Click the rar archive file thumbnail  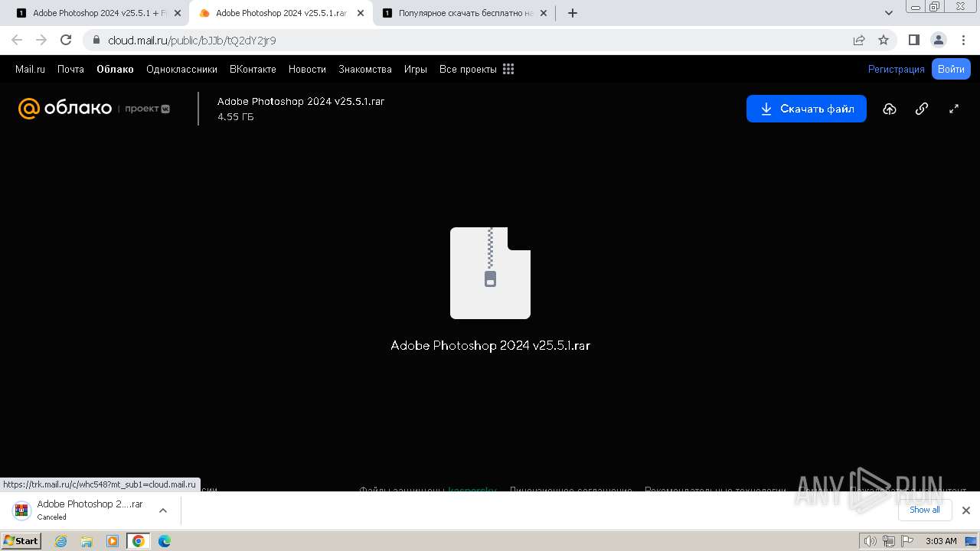click(x=490, y=272)
